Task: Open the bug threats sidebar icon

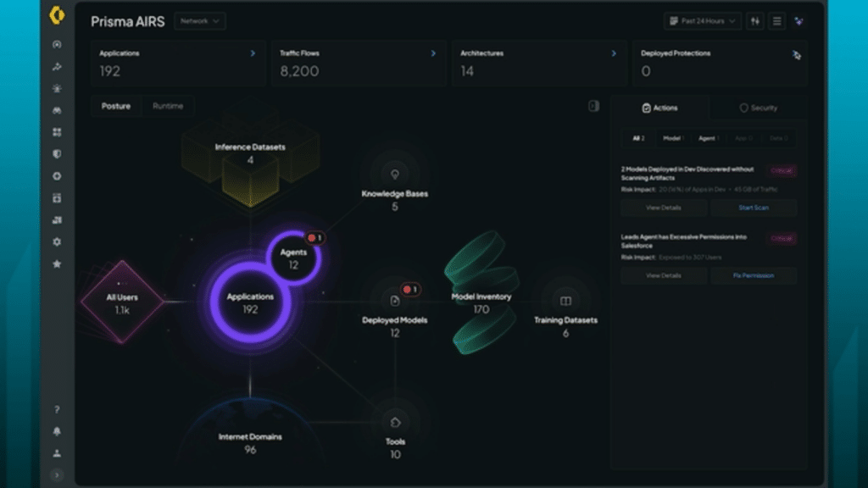Action: (57, 88)
